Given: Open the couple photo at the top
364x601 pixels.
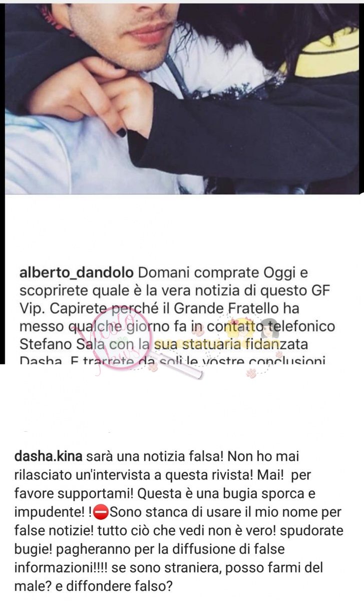Looking at the screenshot, I should click(182, 98).
